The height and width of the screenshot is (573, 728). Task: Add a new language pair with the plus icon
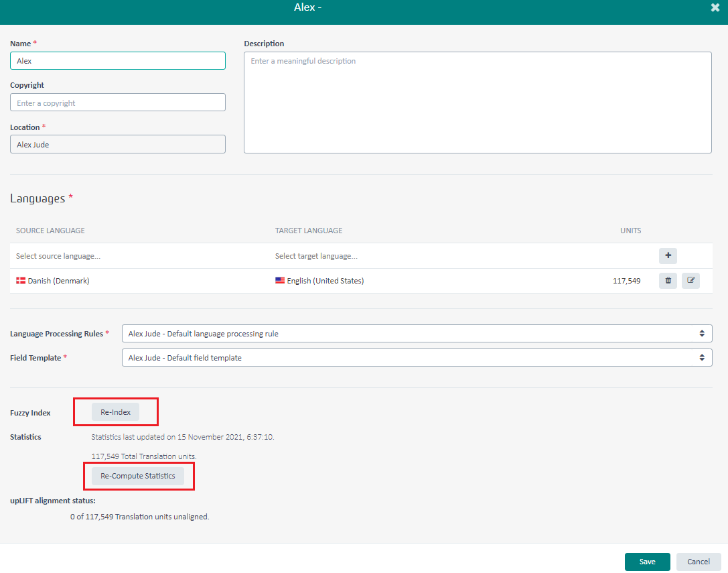pyautogui.click(x=668, y=255)
